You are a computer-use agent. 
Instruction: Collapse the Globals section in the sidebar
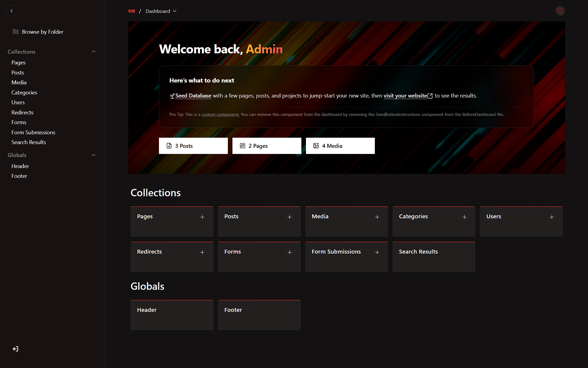point(93,155)
